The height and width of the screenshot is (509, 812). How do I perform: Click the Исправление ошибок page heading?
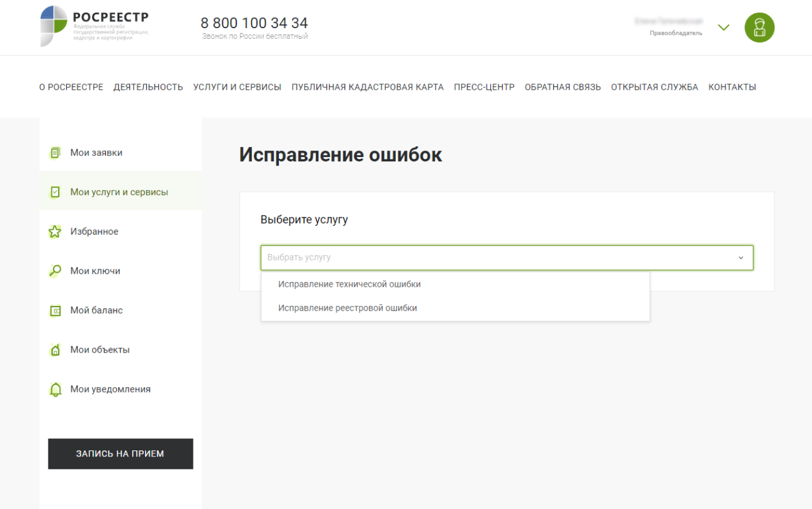click(x=341, y=155)
